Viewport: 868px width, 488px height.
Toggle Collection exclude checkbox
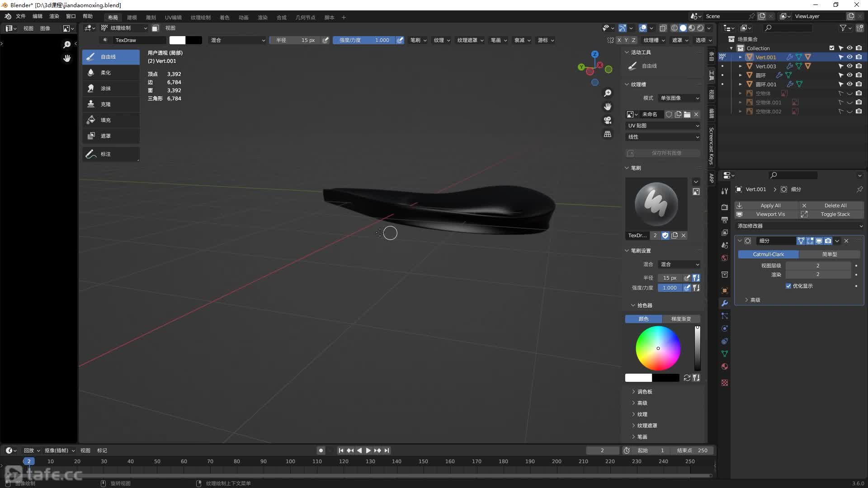[832, 48]
